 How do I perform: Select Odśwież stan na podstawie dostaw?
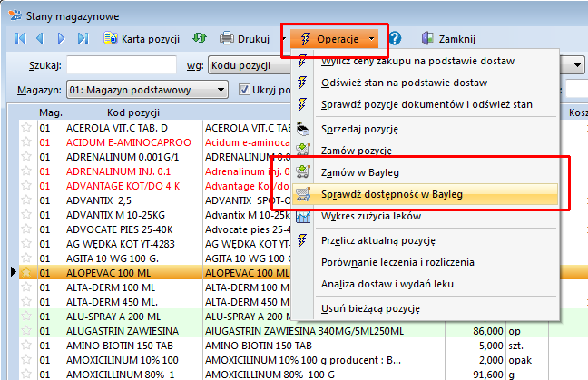(x=405, y=83)
